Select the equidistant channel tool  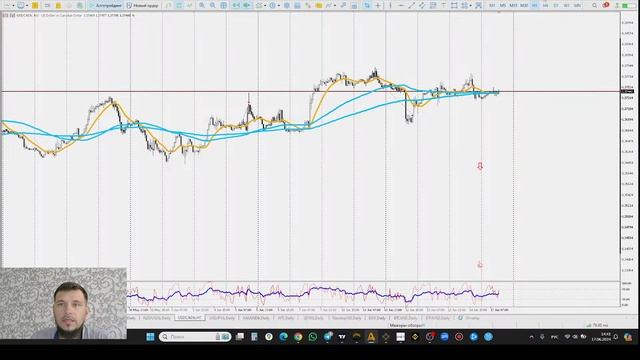point(422,5)
